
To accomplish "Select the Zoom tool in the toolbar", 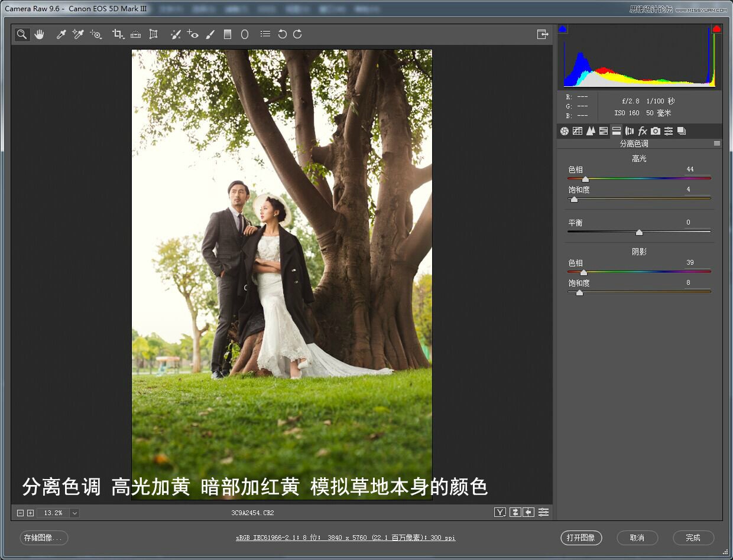I will point(21,34).
